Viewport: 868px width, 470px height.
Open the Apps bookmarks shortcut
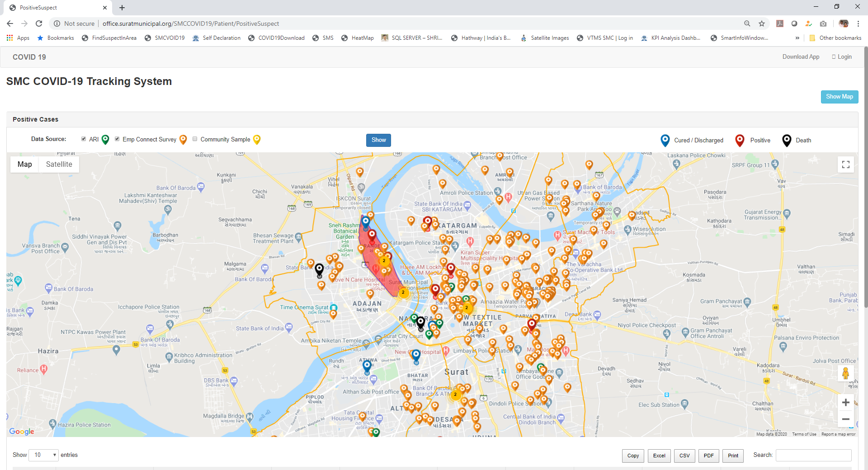18,38
